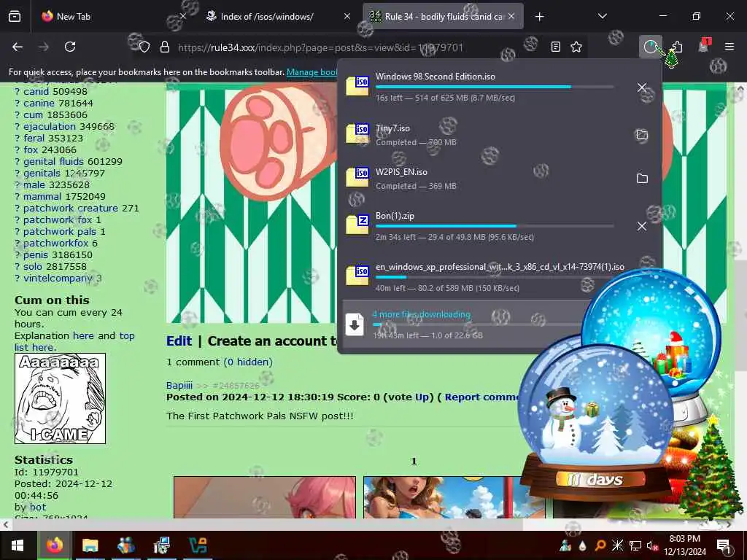This screenshot has width=747, height=560.
Task: Open the network tray icon
Action: (635, 545)
